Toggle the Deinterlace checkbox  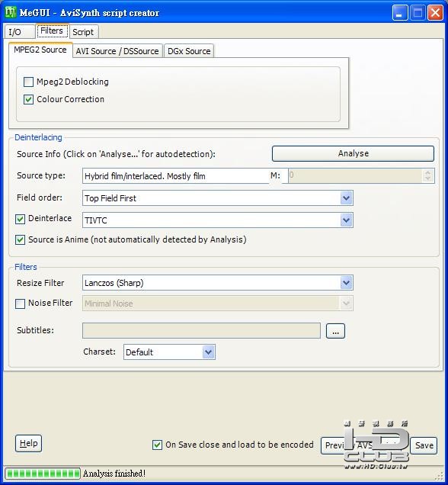pos(20,220)
